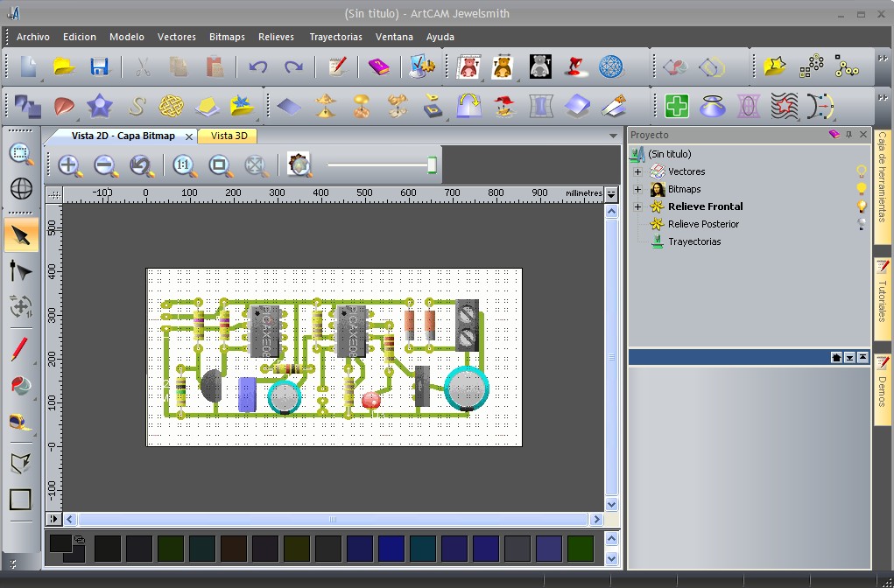The image size is (894, 588).
Task: Click the black teddy bear icon
Action: coord(540,66)
